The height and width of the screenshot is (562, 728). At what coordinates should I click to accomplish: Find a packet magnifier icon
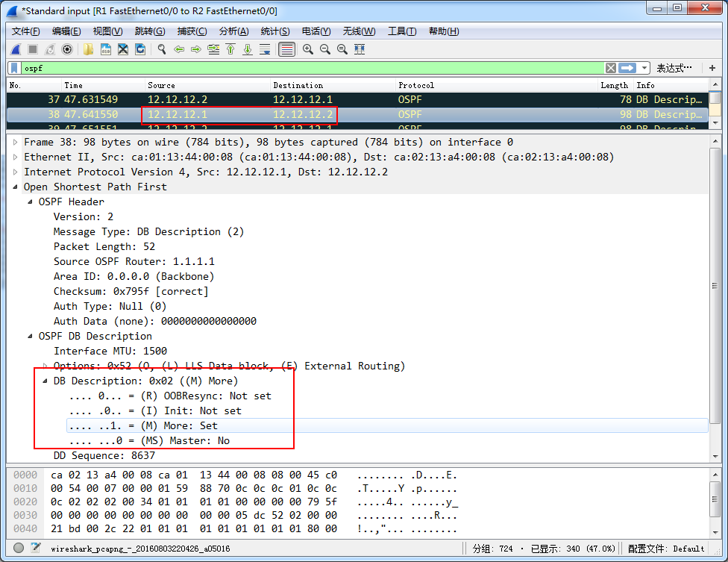[162, 49]
